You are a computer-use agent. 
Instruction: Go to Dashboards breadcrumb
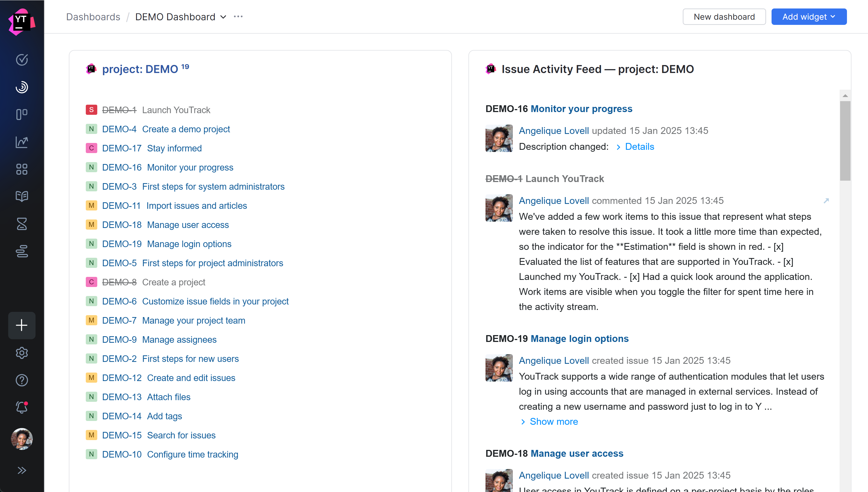point(93,17)
